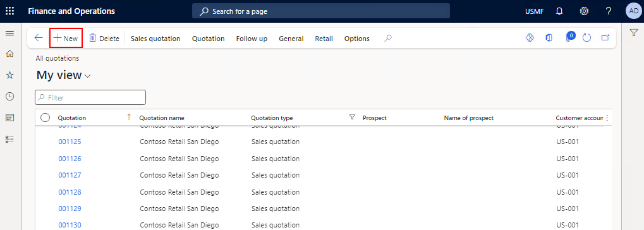The height and width of the screenshot is (230, 644).
Task: Click the Delete button
Action: coord(104,38)
